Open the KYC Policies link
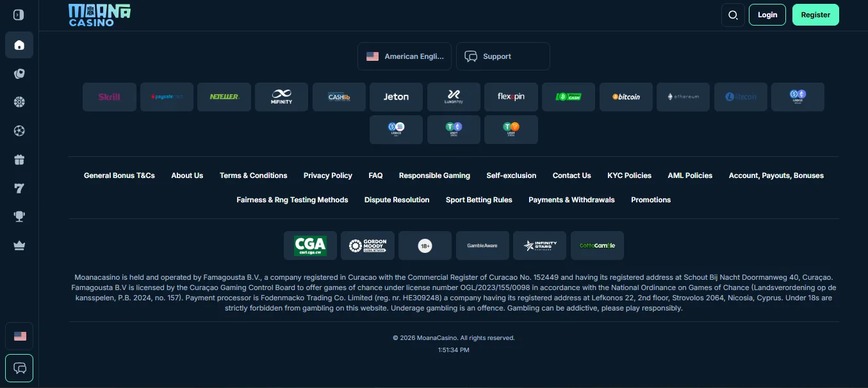 629,175
